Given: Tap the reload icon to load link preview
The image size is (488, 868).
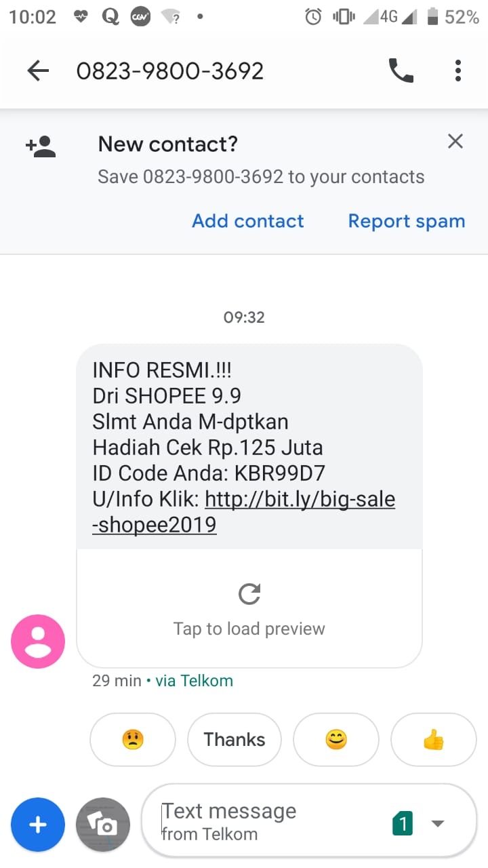Looking at the screenshot, I should 249,594.
